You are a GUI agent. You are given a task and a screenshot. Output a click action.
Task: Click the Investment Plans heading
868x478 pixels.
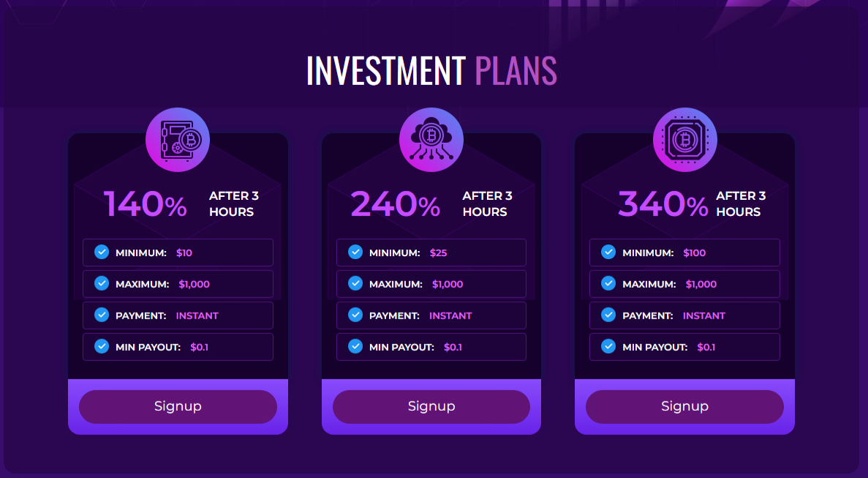pos(431,71)
